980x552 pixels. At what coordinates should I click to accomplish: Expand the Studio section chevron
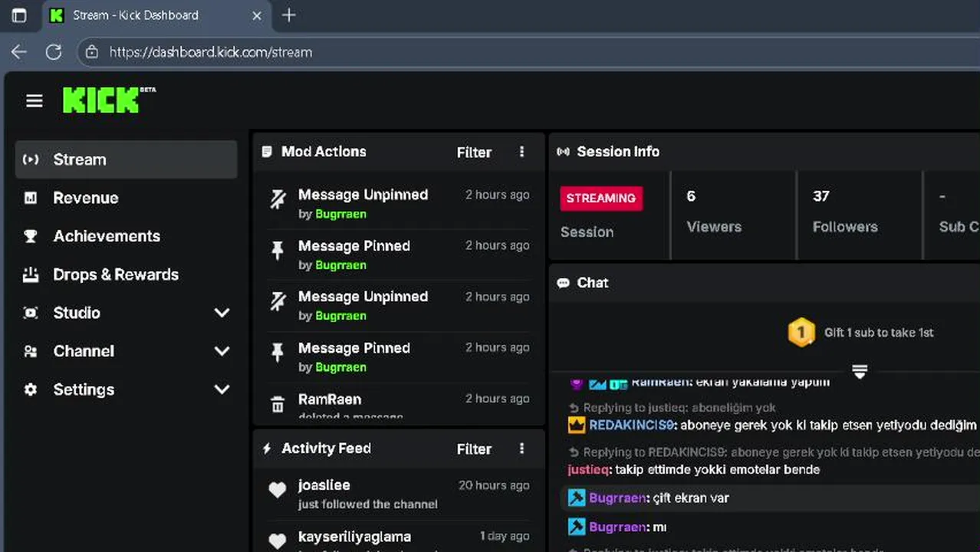point(222,313)
